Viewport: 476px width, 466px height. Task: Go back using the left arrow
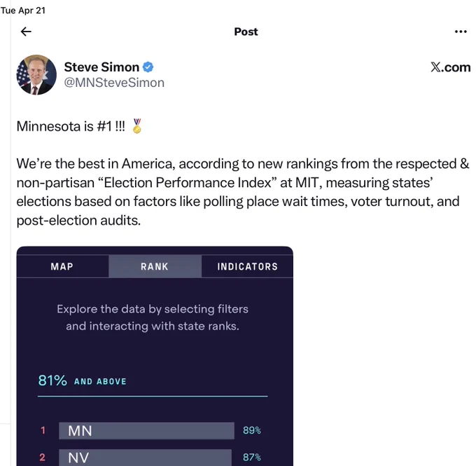click(x=26, y=32)
